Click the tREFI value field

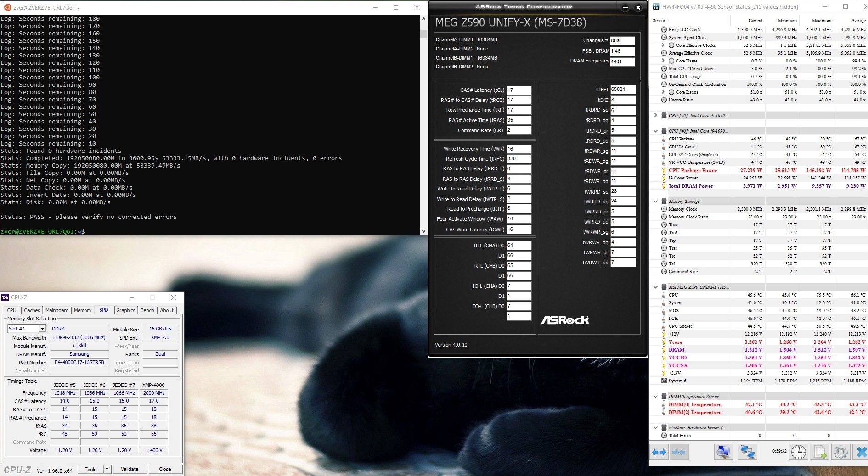pos(623,90)
